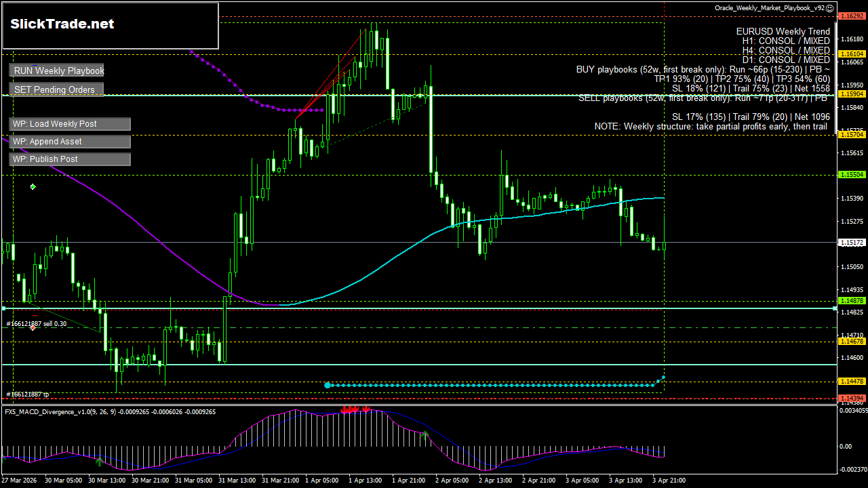
Task: Select the Oracle_Weekly_Market_Playbook_v92 advisor name
Action: (770, 8)
